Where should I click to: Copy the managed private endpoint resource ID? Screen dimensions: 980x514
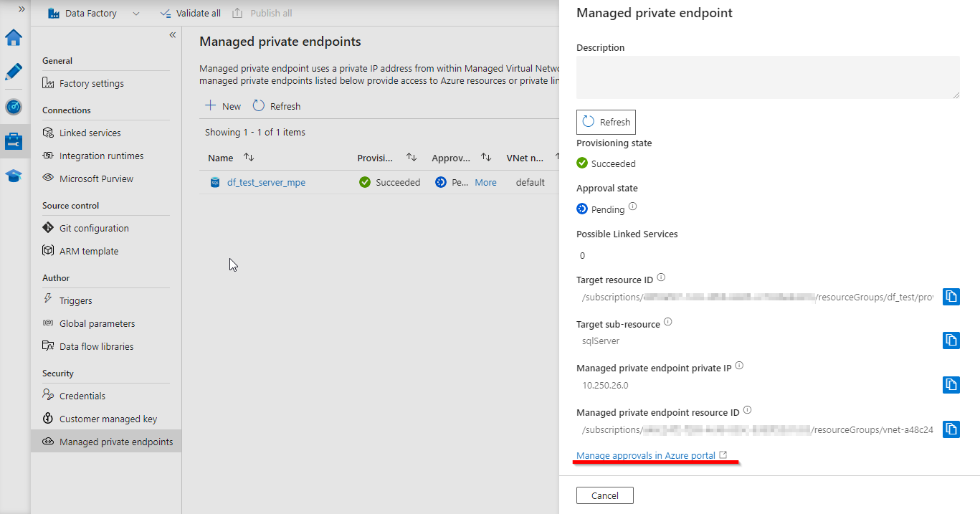tap(951, 429)
